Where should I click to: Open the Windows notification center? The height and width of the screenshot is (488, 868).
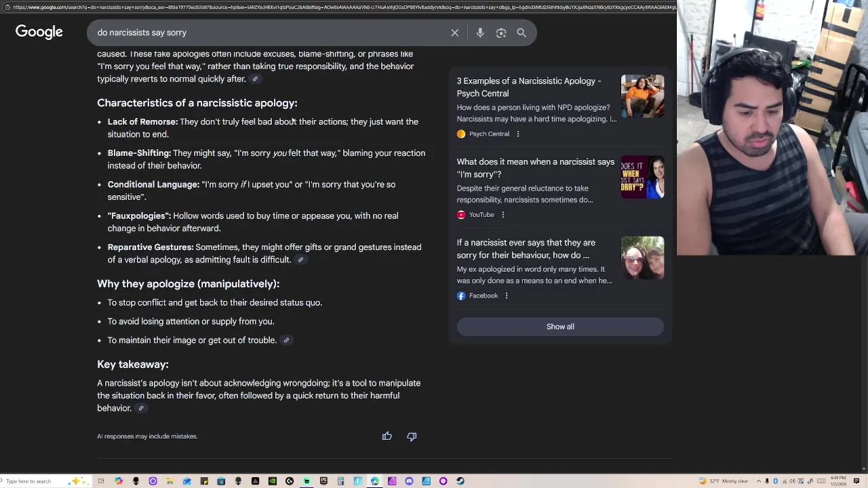[856, 481]
